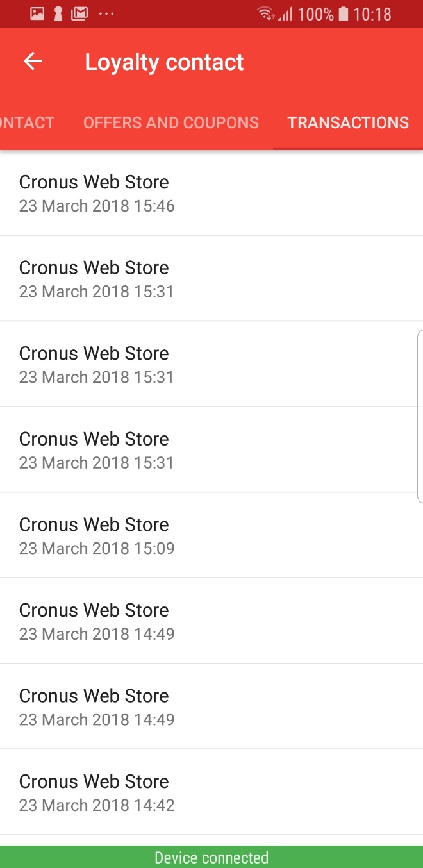Switch to the Contact tab
This screenshot has width=423, height=868.
pos(27,122)
